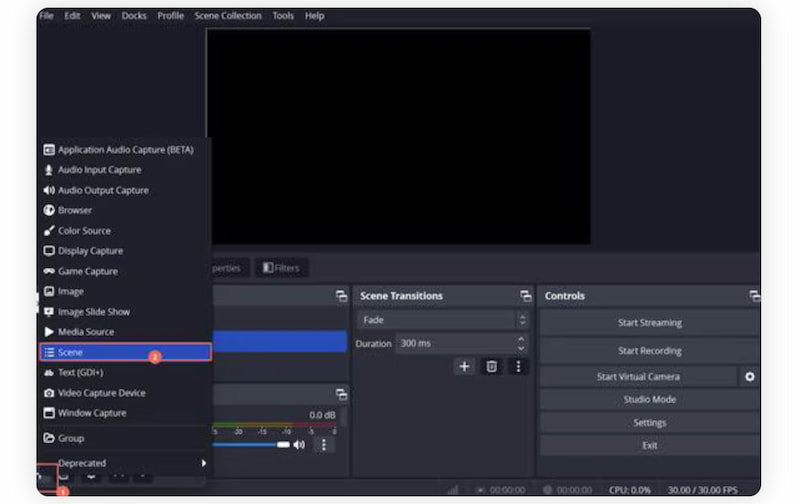Open the Fade transition dropdown
This screenshot has height=504, width=800.
click(442, 320)
